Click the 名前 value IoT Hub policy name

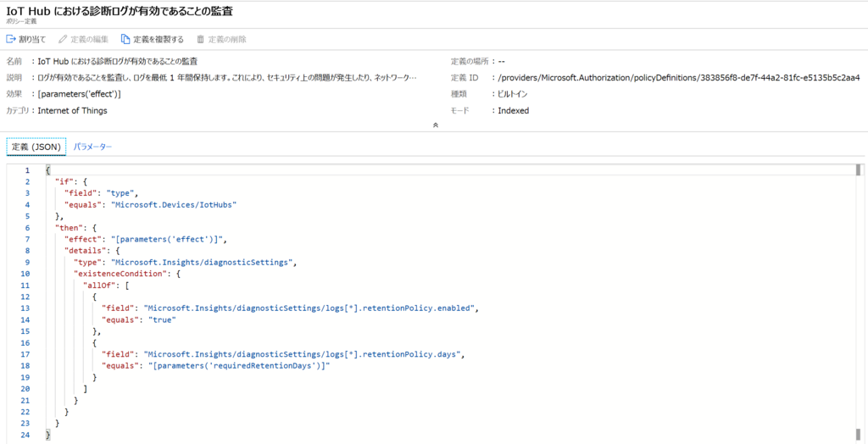(x=117, y=62)
